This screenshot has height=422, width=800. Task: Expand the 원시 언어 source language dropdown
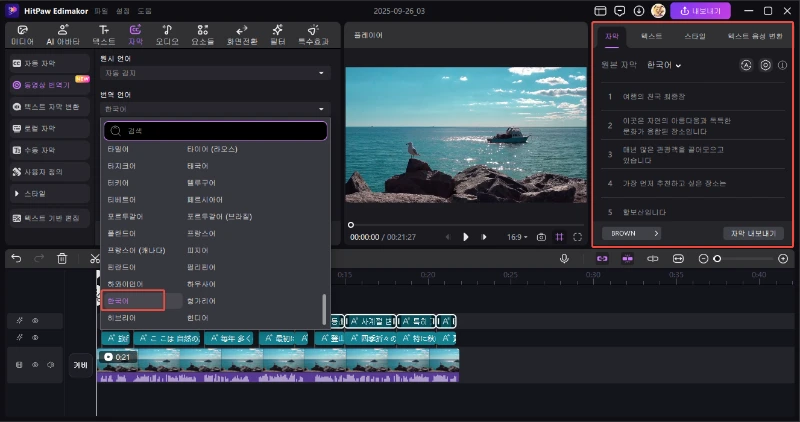coord(217,73)
